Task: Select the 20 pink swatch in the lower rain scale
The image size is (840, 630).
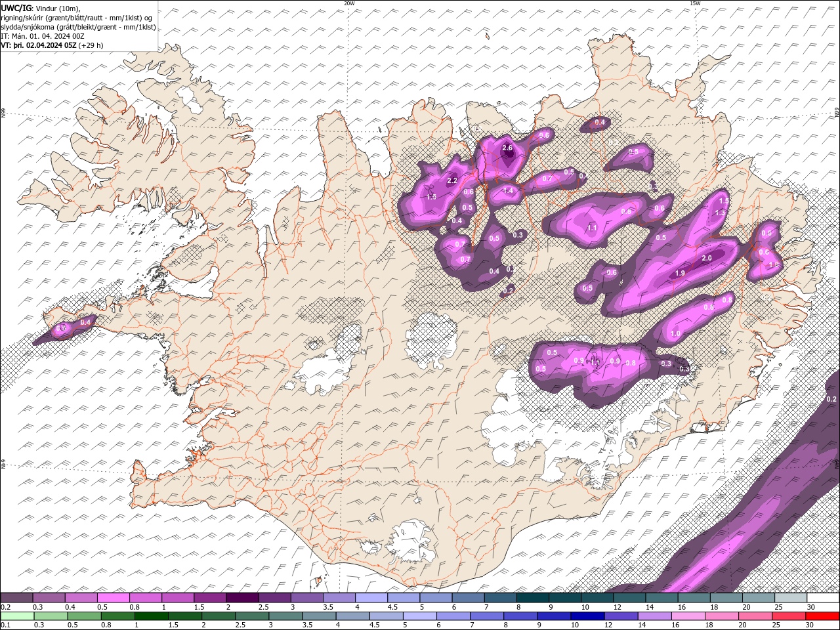Action: 755,616
